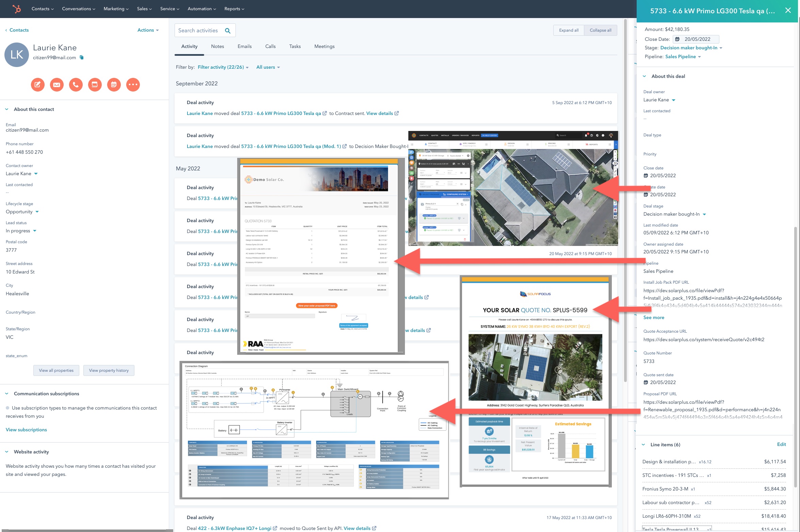The height and width of the screenshot is (532, 800).
Task: Click View all properties button
Action: pos(56,370)
